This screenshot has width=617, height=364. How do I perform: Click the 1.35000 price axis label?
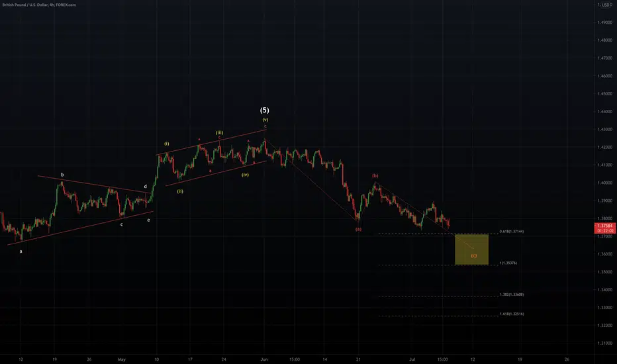point(605,272)
